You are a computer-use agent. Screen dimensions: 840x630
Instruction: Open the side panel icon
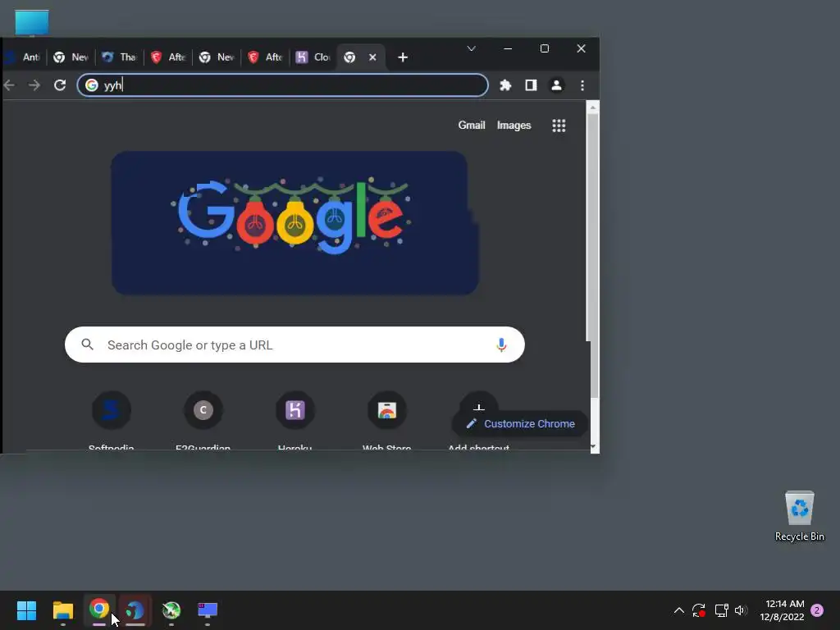531,85
